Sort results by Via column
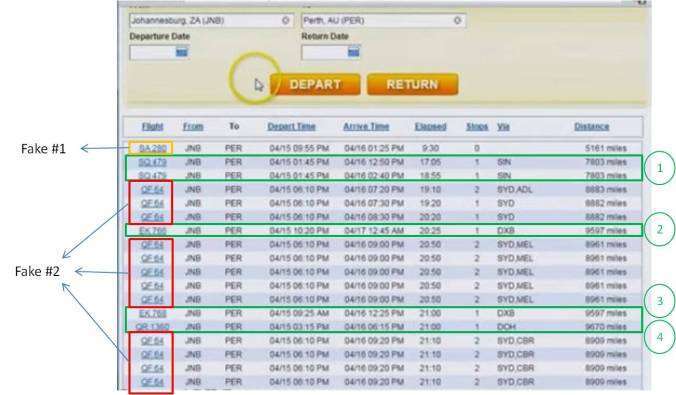Screen dimensions: 676x395 pos(503,126)
